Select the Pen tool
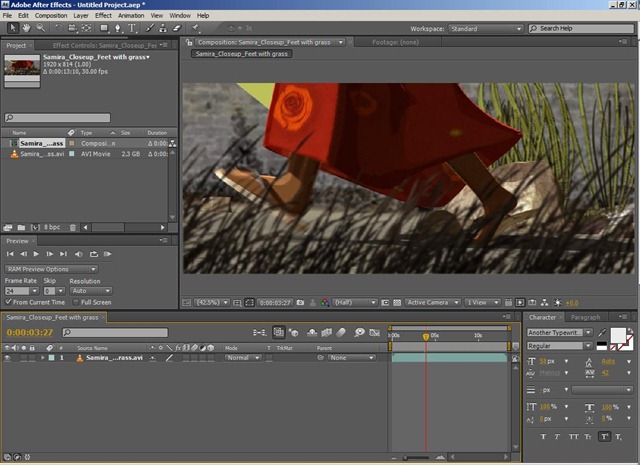Viewport: 640px width, 465px height. 118,28
